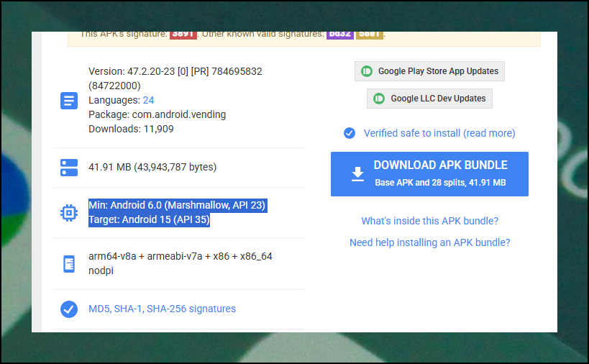
Task: Open MD5, SHA-1, SHA-256 signatures link
Action: click(x=163, y=309)
